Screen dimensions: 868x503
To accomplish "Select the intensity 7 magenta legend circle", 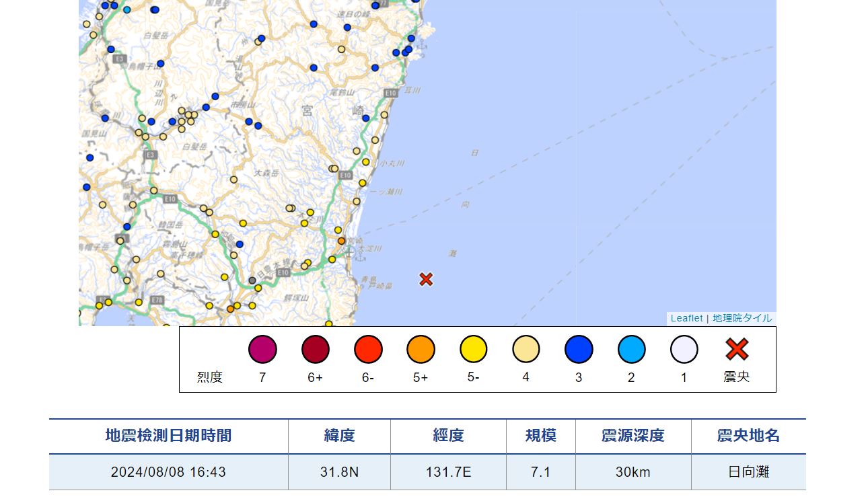I will pyautogui.click(x=262, y=349).
